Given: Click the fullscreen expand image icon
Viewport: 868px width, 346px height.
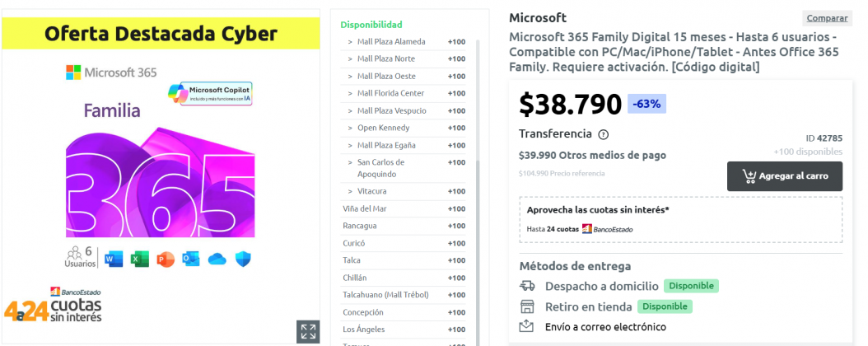Looking at the screenshot, I should pos(308,332).
